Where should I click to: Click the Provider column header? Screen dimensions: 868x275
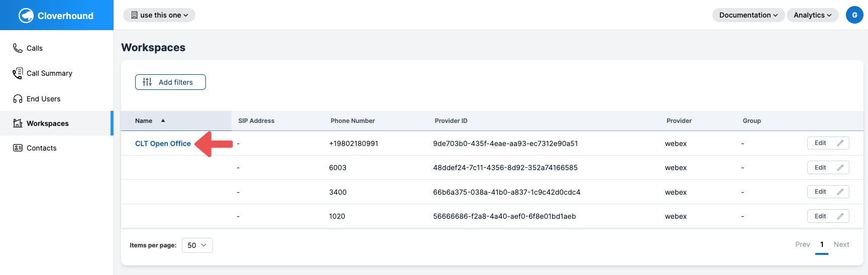coord(679,121)
